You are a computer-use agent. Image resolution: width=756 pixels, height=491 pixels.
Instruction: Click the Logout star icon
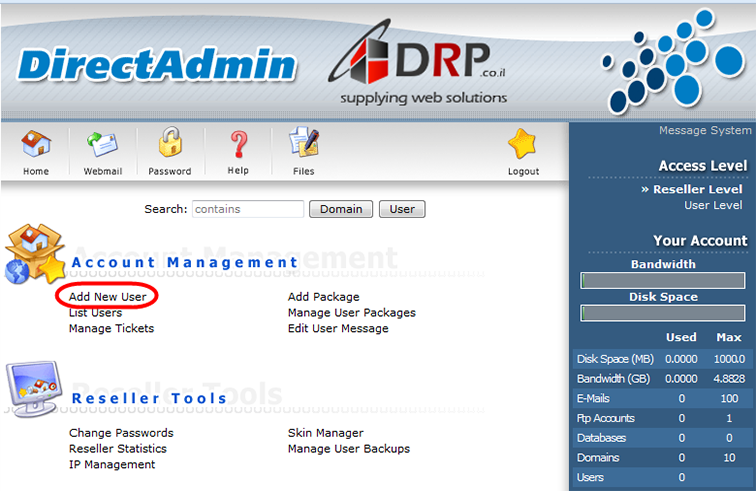[523, 146]
